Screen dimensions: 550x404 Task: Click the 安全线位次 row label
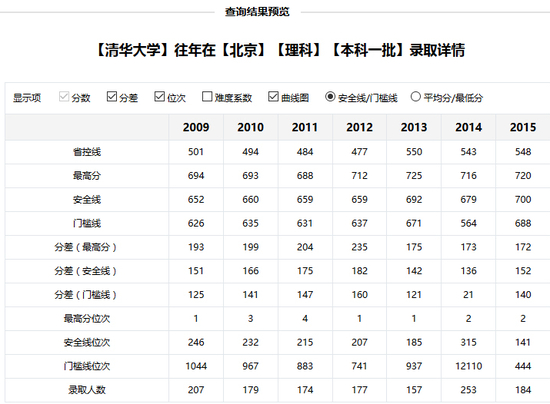tap(87, 343)
